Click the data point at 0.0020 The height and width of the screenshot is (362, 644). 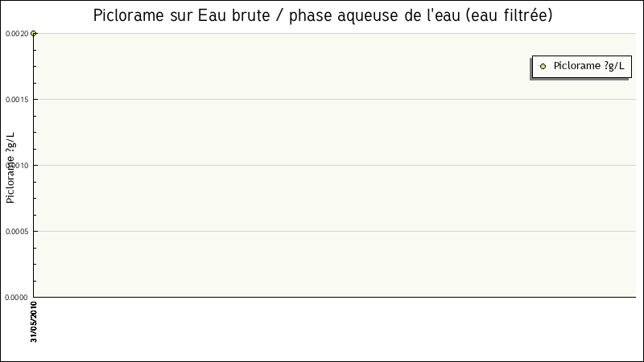33,33
